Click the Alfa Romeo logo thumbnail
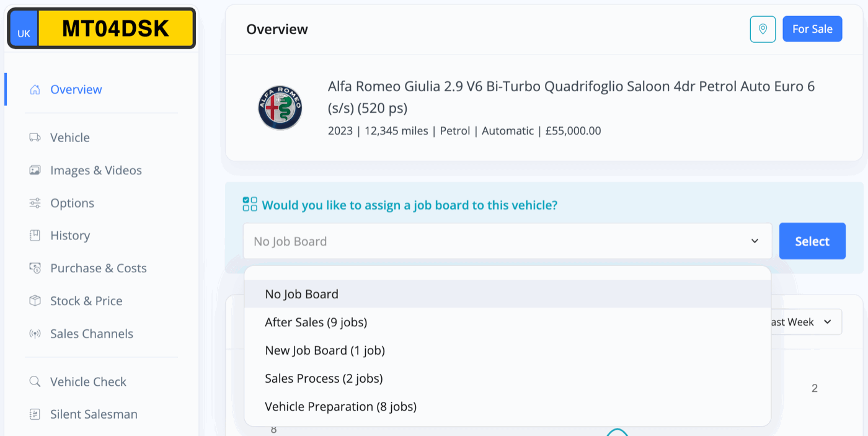 point(280,107)
